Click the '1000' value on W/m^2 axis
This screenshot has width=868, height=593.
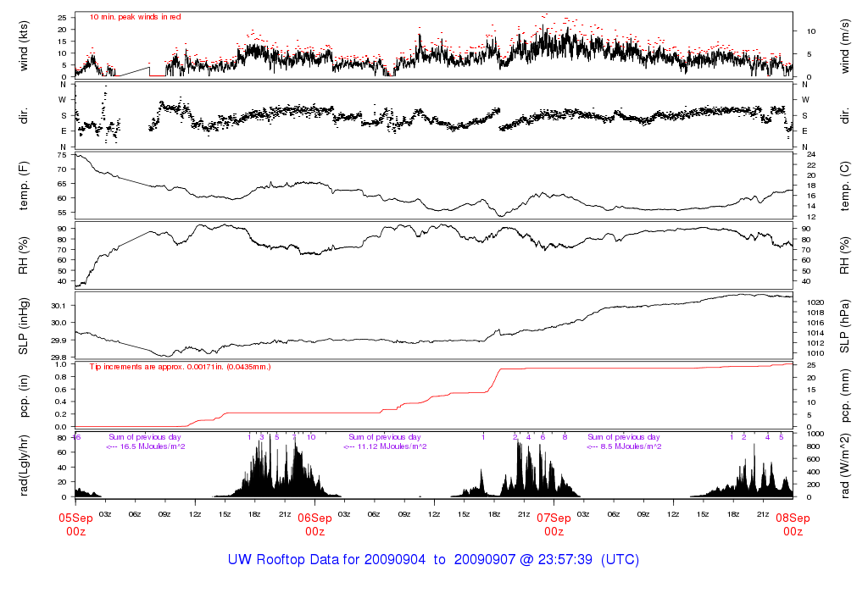(815, 435)
